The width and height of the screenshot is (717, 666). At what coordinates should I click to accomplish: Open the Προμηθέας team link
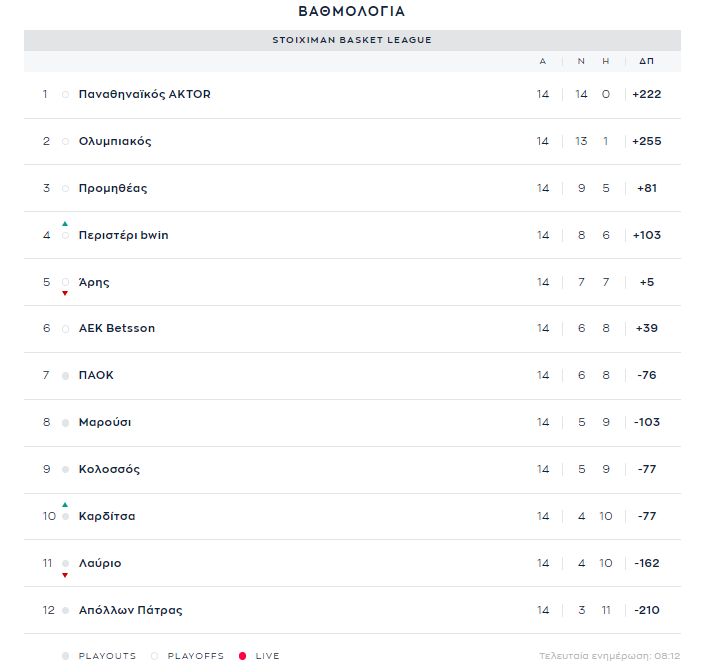tap(113, 188)
